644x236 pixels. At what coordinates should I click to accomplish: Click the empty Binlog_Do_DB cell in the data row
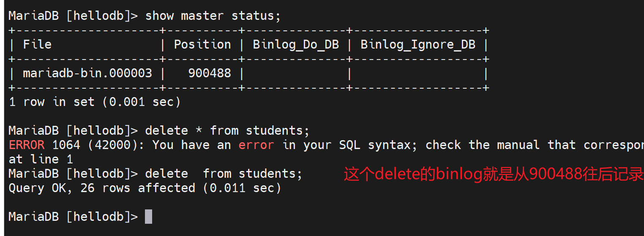coord(295,73)
